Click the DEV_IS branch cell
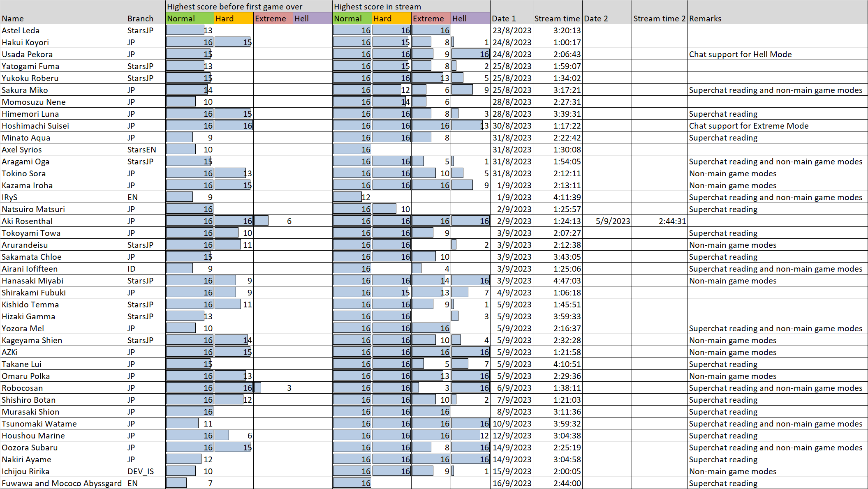 click(146, 471)
